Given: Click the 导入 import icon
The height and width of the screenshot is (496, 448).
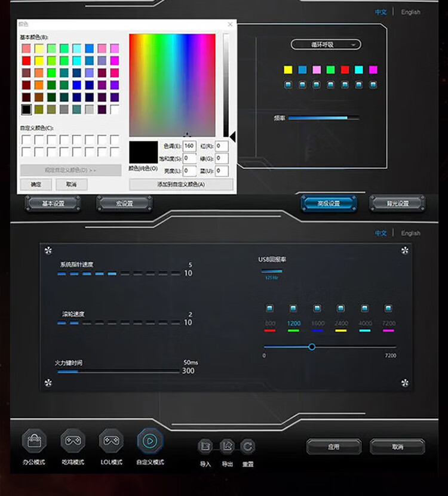Looking at the screenshot, I should [205, 446].
